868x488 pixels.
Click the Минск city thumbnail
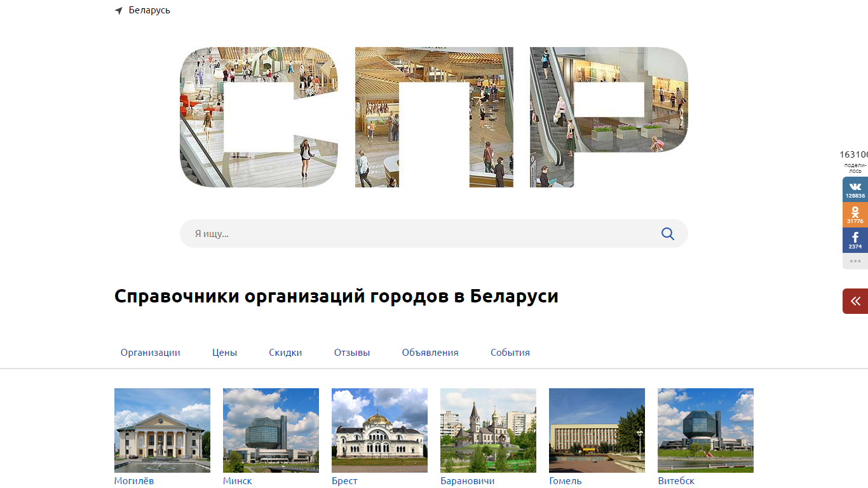pyautogui.click(x=271, y=430)
